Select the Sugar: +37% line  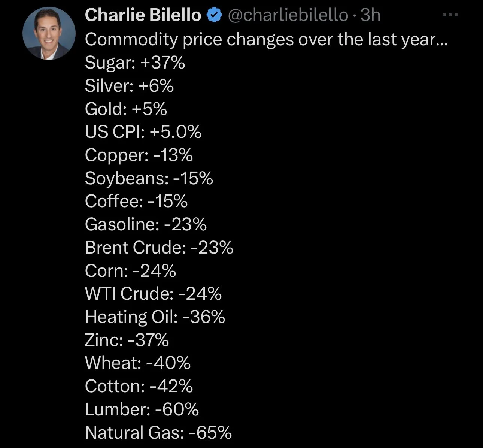(135, 62)
